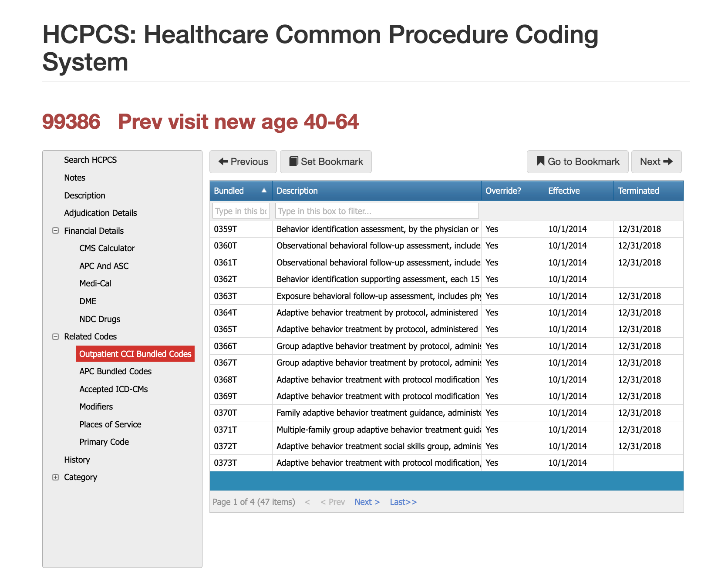
Task: Click the Next arrow button at top
Action: click(x=656, y=162)
